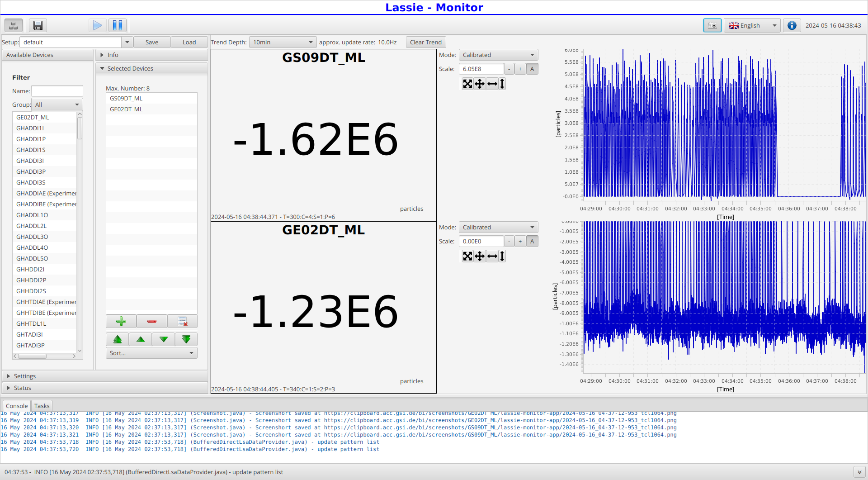The width and height of the screenshot is (868, 480).
Task: Open the English language dropdown
Action: pos(752,25)
